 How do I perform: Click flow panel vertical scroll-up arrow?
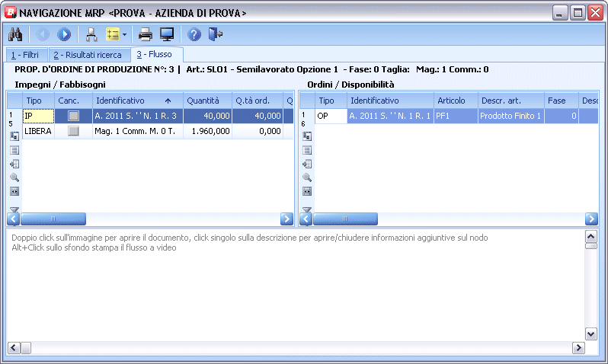591,237
